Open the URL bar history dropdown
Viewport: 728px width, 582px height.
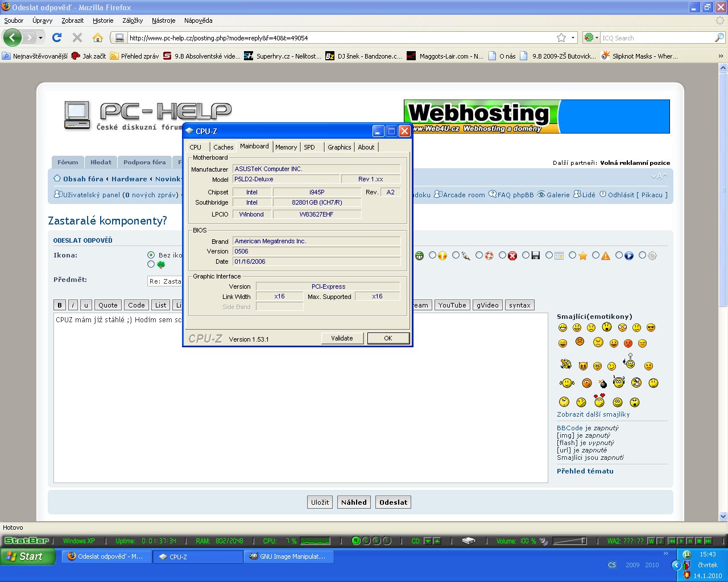coord(573,38)
